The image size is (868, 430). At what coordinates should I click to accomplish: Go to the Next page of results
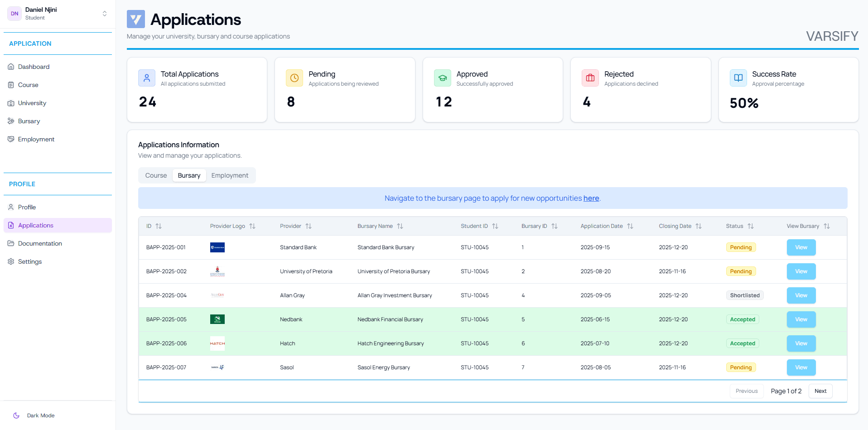(820, 391)
